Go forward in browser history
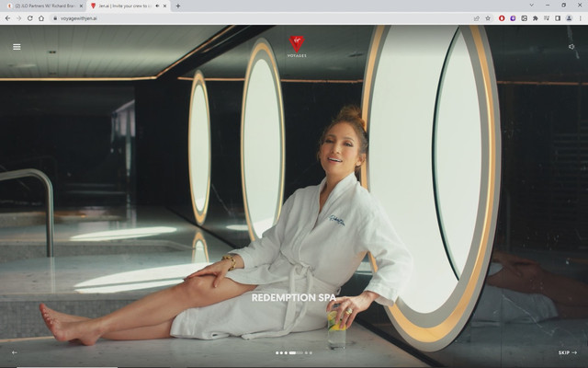 pos(19,18)
